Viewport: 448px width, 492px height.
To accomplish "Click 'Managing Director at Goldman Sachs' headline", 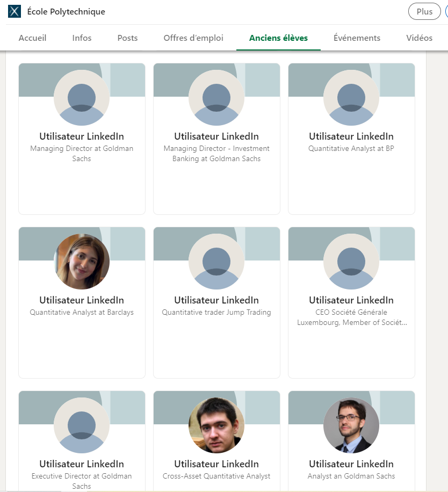I will coord(82,154).
